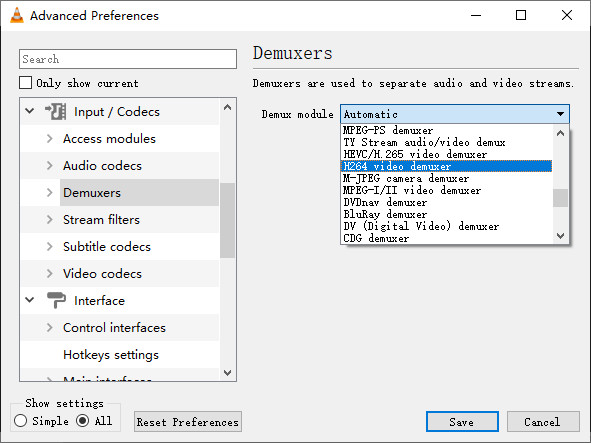Enable the Only show current checkbox

pyautogui.click(x=25, y=83)
